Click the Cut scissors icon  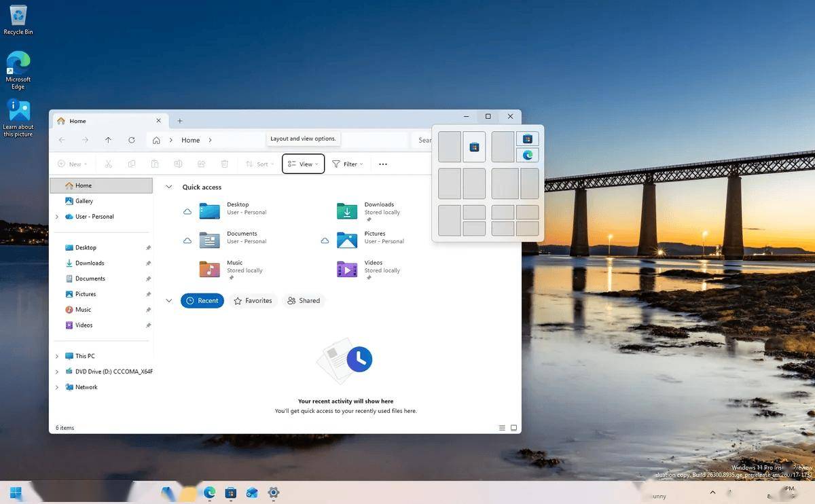point(108,164)
